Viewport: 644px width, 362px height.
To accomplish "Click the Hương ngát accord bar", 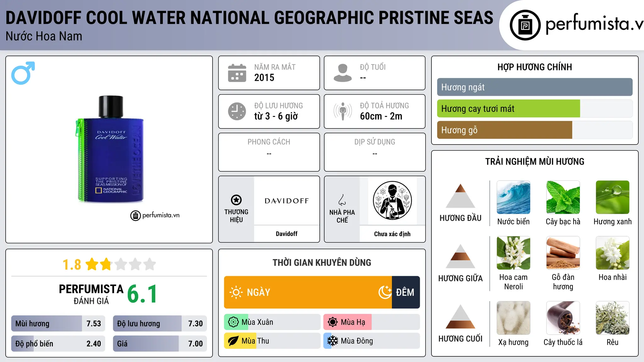I will click(x=535, y=87).
